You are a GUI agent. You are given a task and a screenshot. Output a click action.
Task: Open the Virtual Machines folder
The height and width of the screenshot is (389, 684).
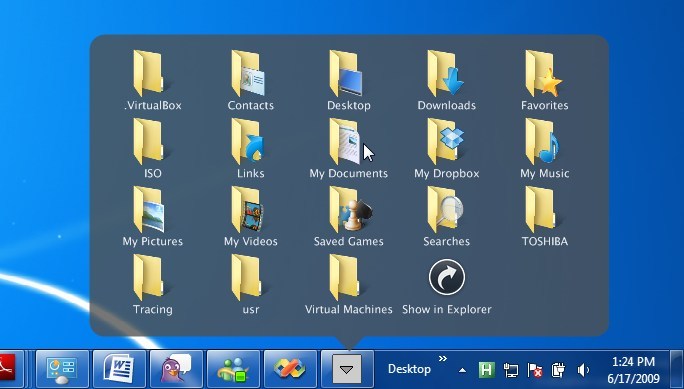pyautogui.click(x=349, y=283)
